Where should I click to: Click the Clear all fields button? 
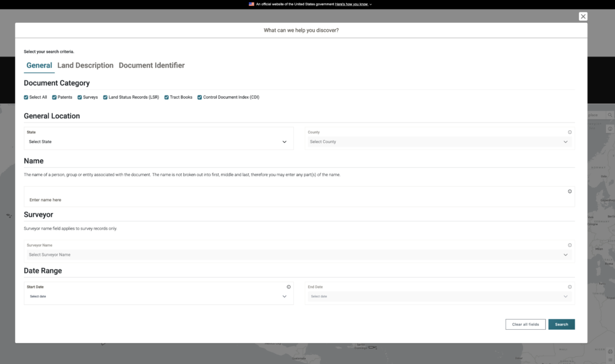(x=525, y=324)
